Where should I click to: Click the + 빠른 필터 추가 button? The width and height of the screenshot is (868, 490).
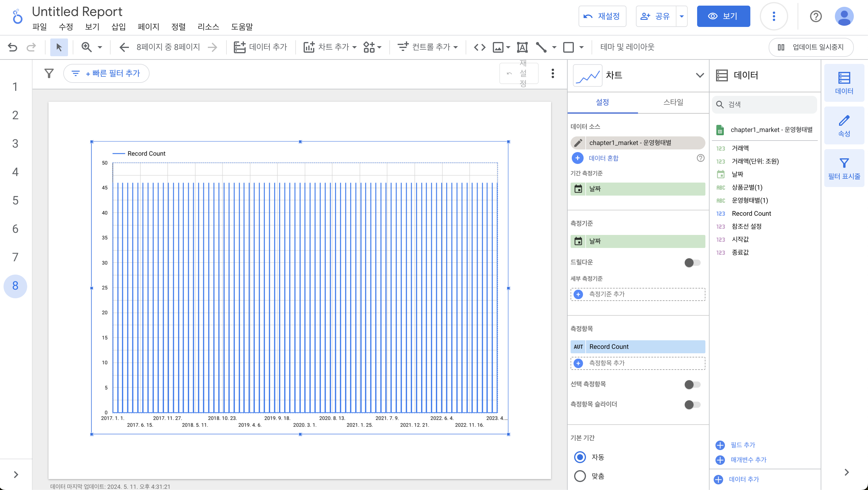coord(106,73)
